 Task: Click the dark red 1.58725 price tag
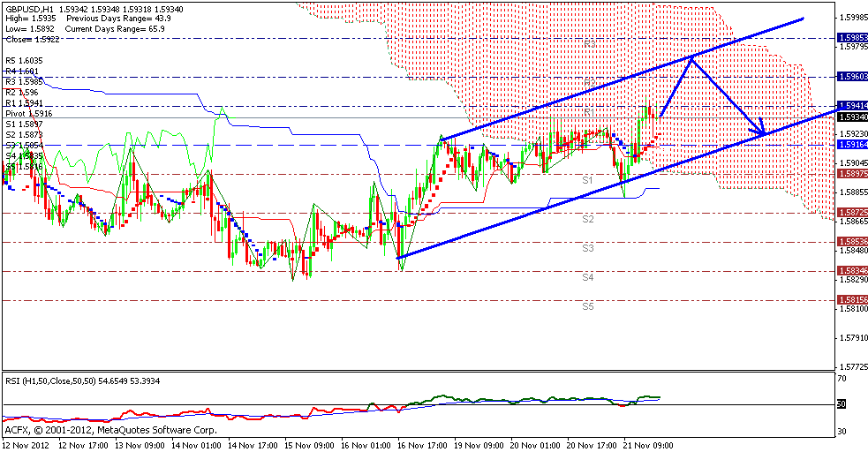coord(852,213)
